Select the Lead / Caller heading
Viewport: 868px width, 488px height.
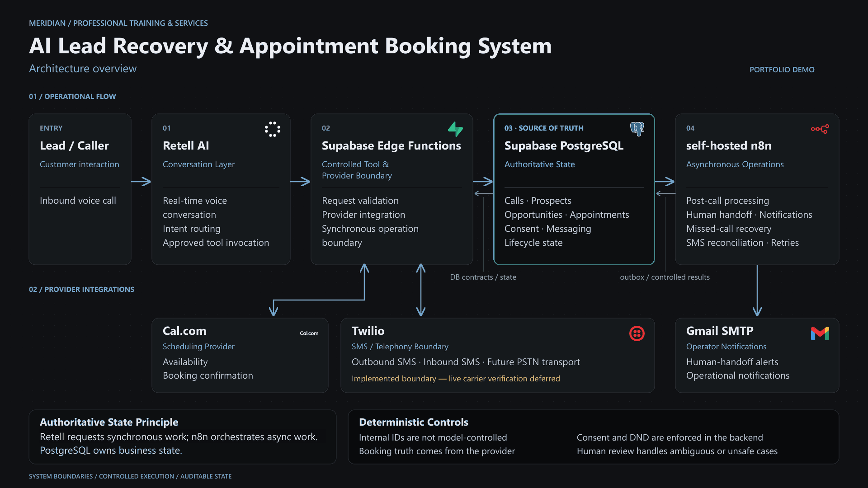74,145
